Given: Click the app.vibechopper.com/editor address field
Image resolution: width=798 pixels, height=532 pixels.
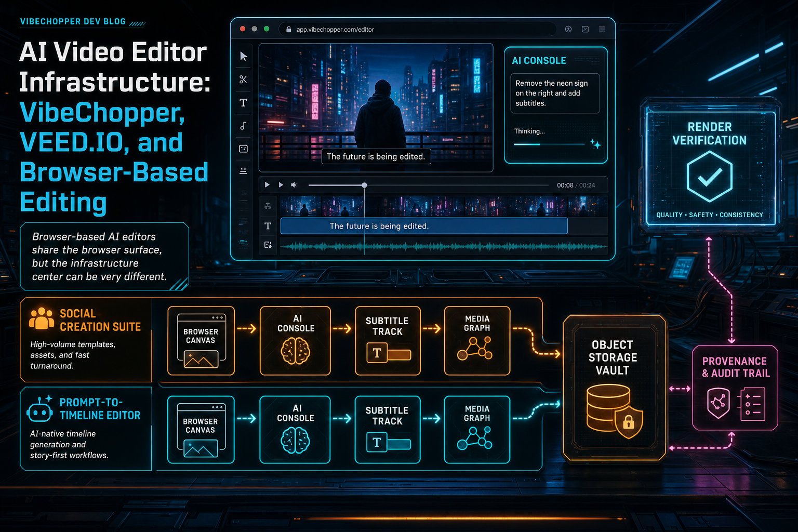Looking at the screenshot, I should point(418,29).
